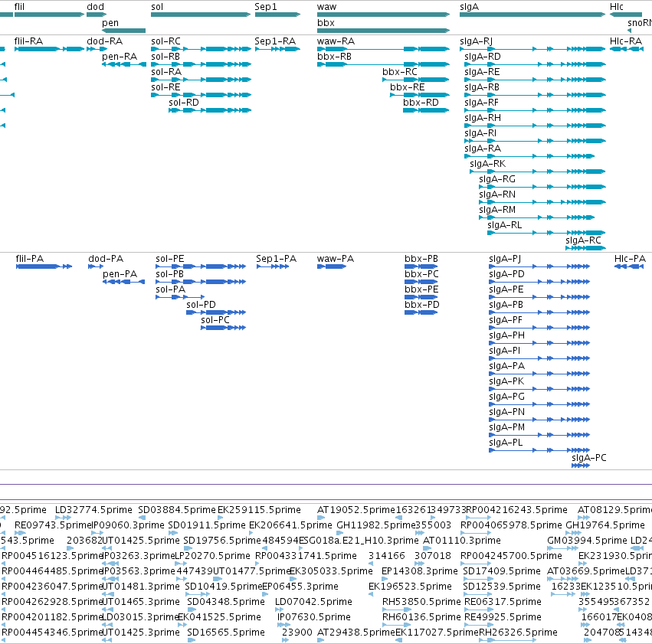Select the slgA-PH protein label
Screen dimensions: 652x644
tap(507, 335)
